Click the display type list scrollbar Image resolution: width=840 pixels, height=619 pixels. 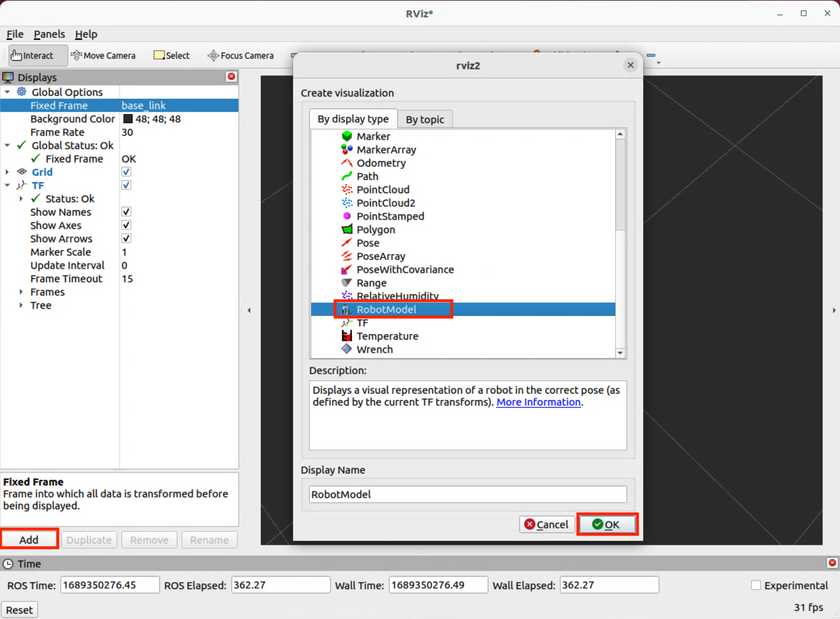(x=620, y=185)
